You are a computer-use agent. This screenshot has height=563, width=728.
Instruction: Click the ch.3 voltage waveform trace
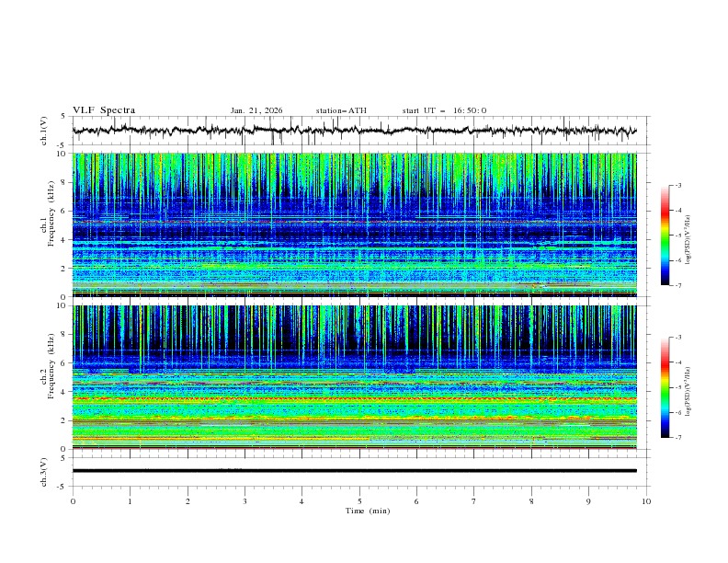pos(354,471)
